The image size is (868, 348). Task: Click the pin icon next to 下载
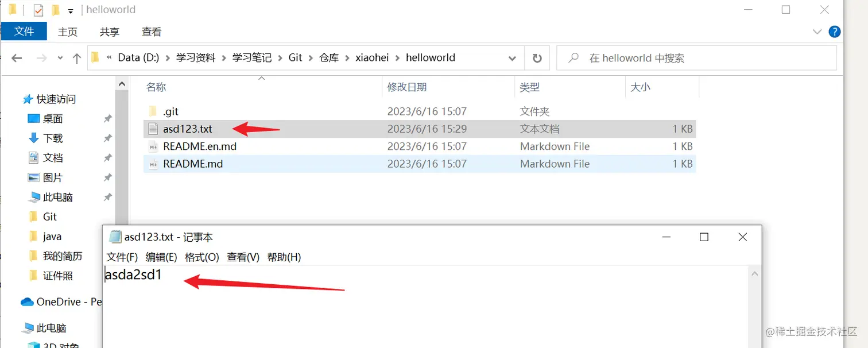pyautogui.click(x=107, y=138)
